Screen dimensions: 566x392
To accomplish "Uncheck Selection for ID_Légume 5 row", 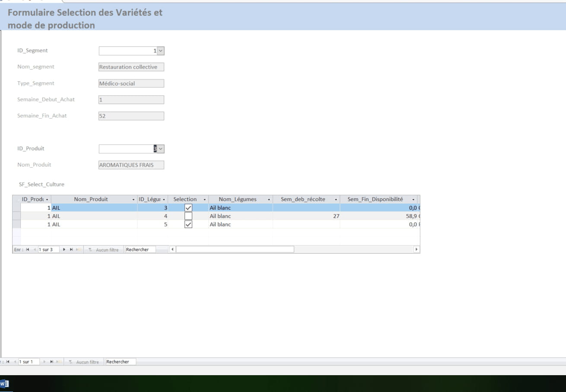I will [x=188, y=224].
